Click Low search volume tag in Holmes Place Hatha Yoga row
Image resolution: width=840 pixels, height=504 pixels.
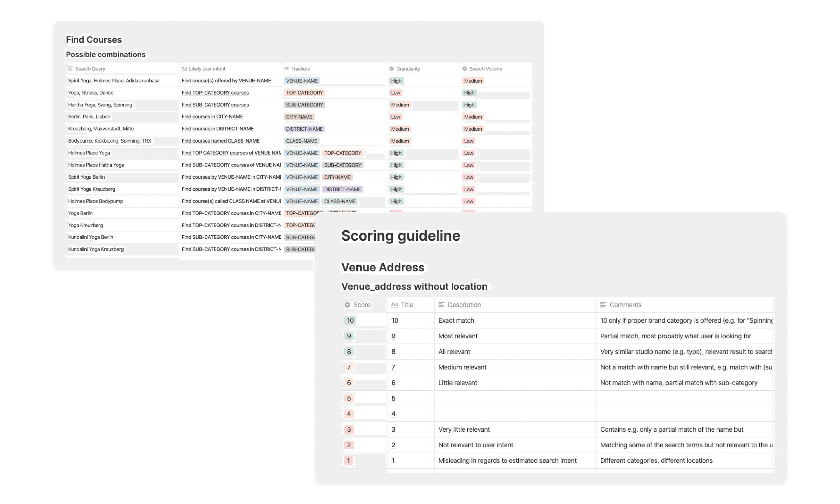pos(469,165)
